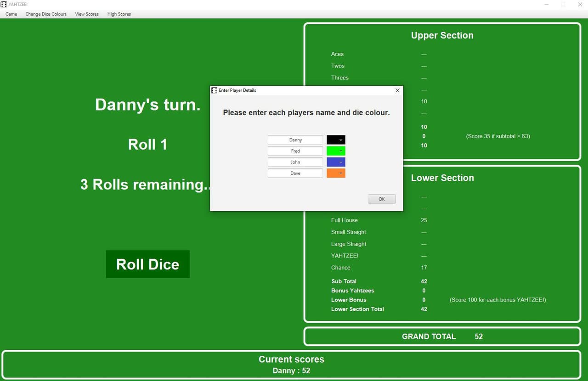The width and height of the screenshot is (588, 381).
Task: Select the Chance row in Lower Section
Action: click(379, 268)
